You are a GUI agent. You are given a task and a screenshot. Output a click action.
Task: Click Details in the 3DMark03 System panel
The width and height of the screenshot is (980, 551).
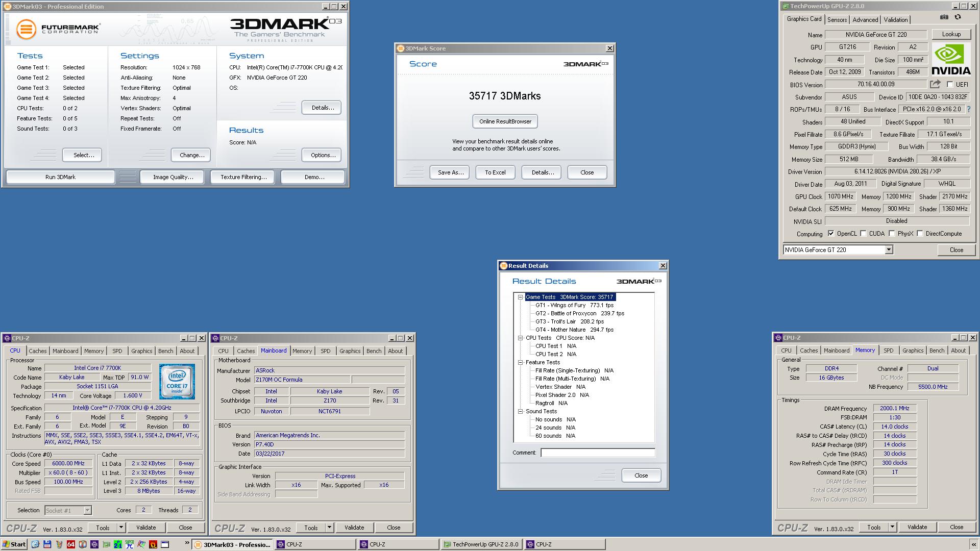(x=323, y=108)
